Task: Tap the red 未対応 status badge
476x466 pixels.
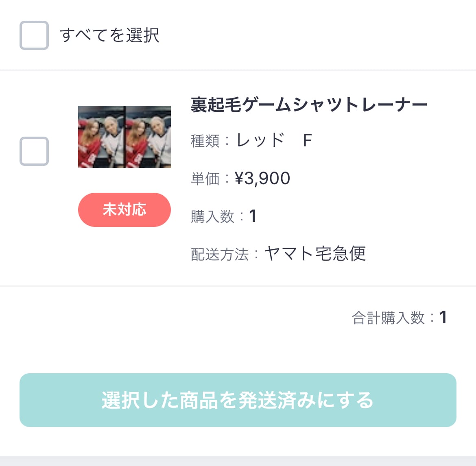Action: coord(124,210)
